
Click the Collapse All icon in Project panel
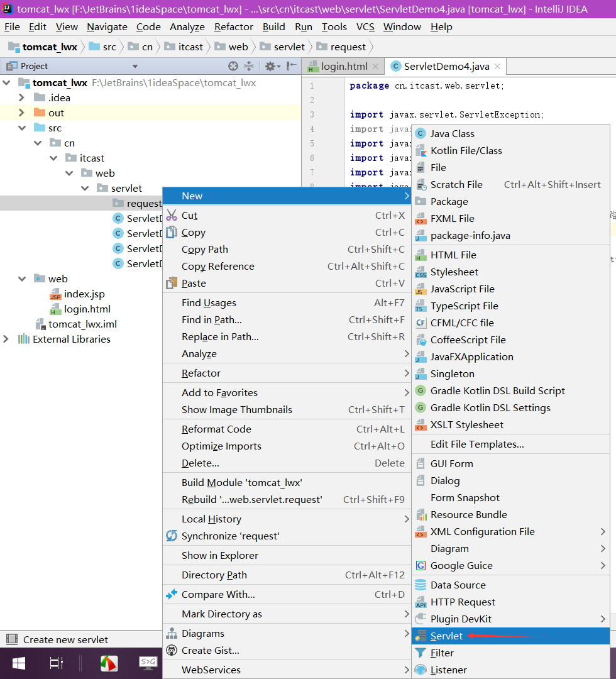249,66
